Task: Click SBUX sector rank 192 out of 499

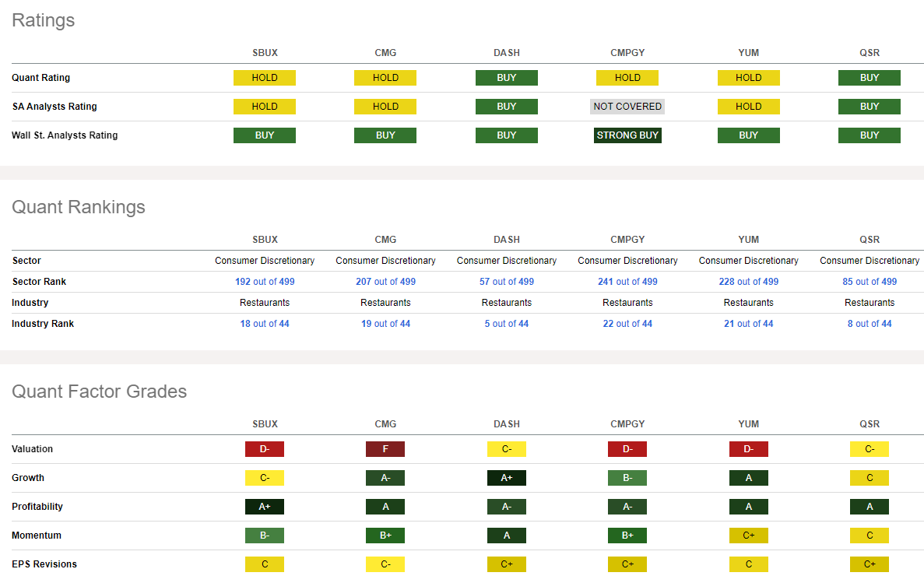Action: pos(265,282)
